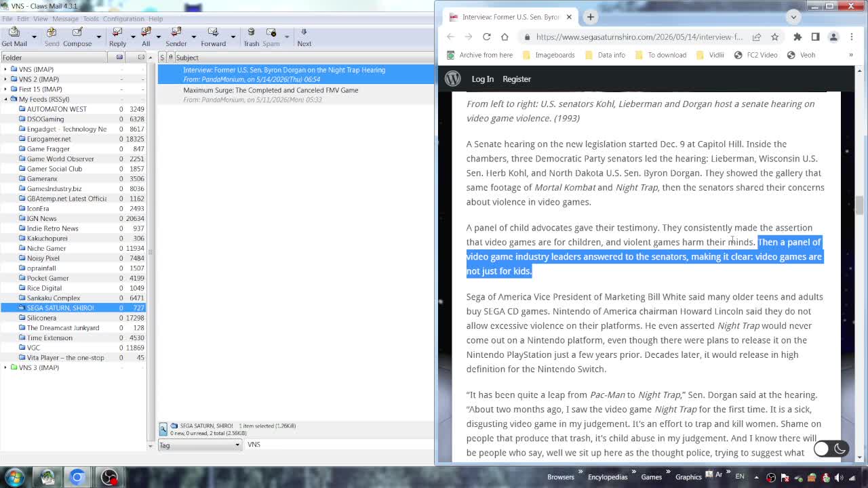Open new tab in Chrome
Viewport: 868px width, 488px height.
(x=590, y=17)
